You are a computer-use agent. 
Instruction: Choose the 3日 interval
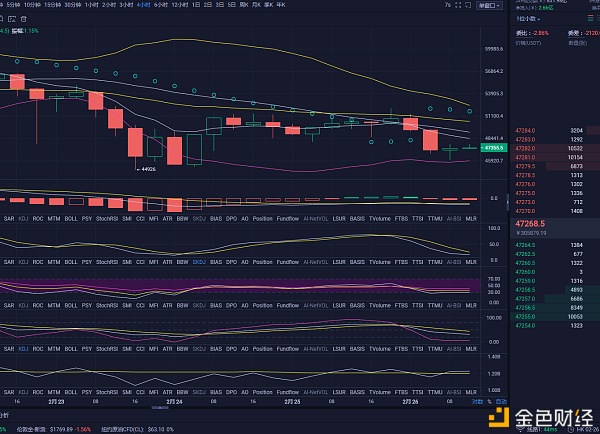click(x=220, y=5)
